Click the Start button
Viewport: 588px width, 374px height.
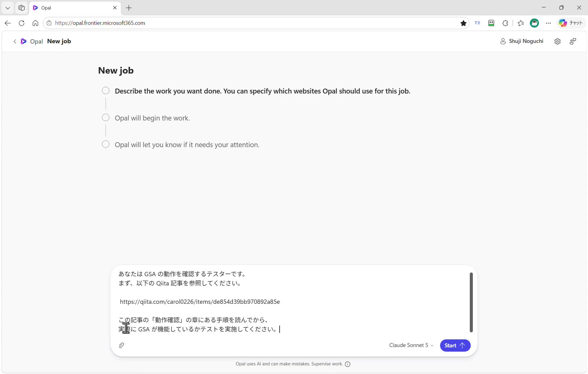coord(455,345)
